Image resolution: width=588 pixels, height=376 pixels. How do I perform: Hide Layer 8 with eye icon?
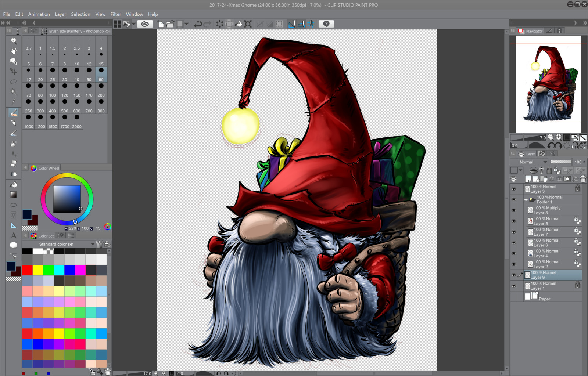pyautogui.click(x=514, y=210)
